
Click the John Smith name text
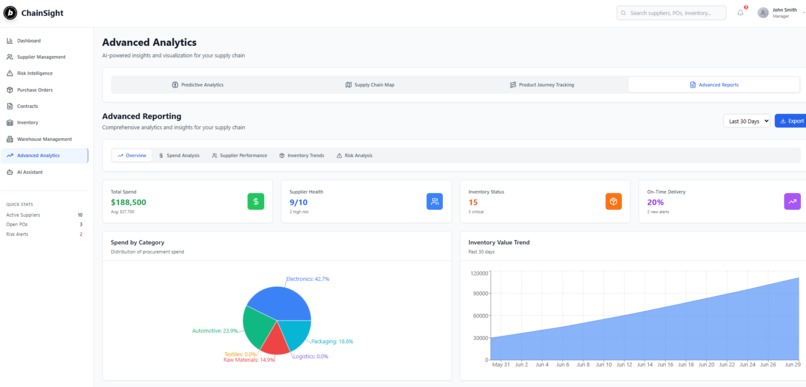[x=784, y=10]
